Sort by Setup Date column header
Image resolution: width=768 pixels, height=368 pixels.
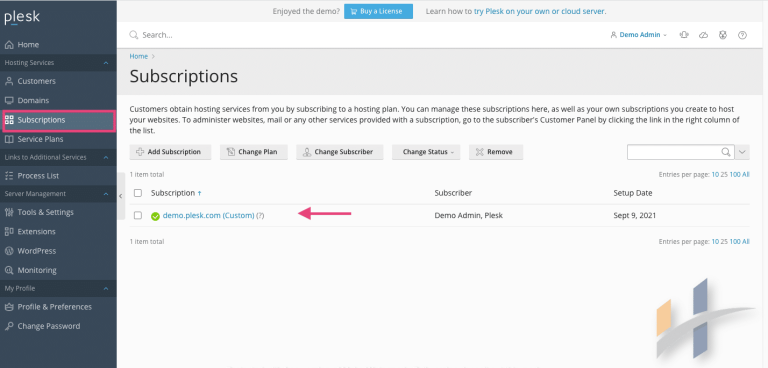[633, 193]
